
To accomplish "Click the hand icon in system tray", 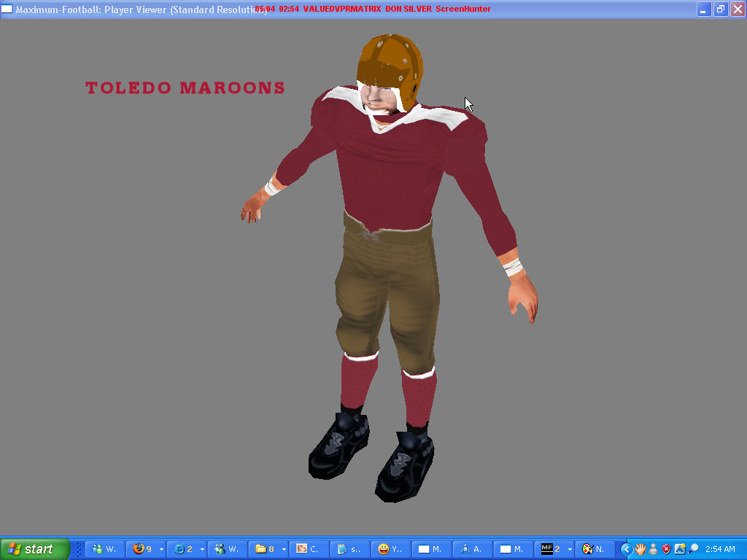I will 640,549.
